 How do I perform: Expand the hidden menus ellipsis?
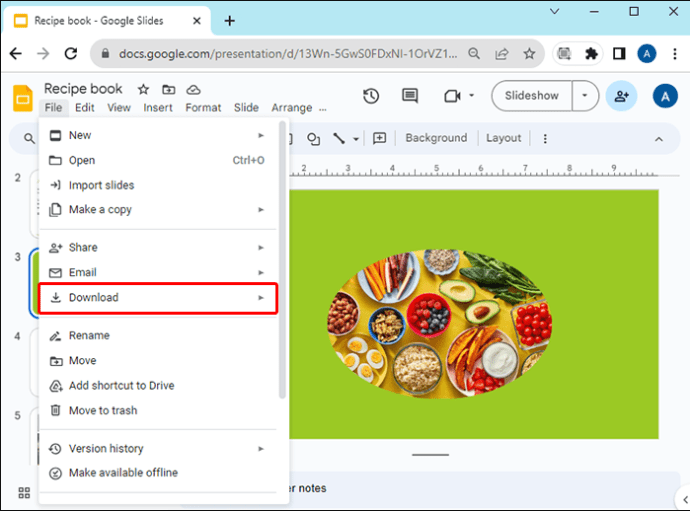[323, 109]
